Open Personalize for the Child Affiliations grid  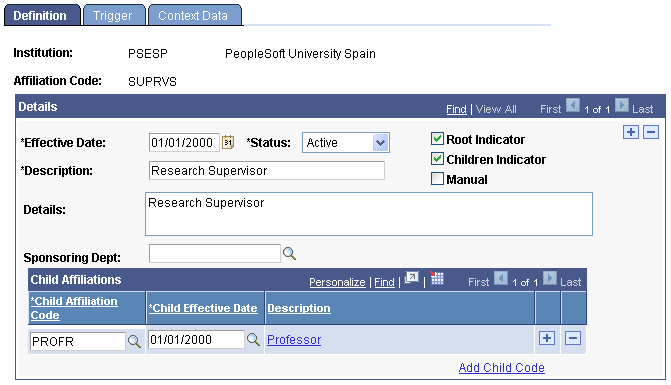[x=337, y=282]
